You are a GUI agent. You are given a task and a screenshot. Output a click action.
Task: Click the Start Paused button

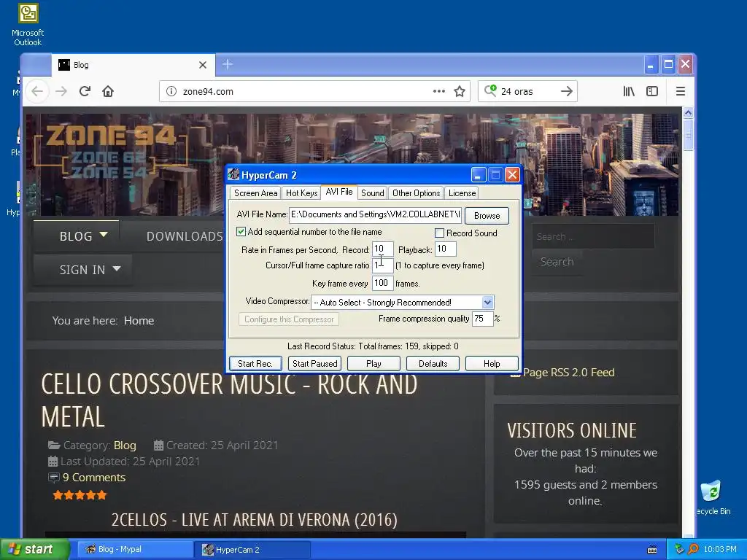[x=315, y=363]
